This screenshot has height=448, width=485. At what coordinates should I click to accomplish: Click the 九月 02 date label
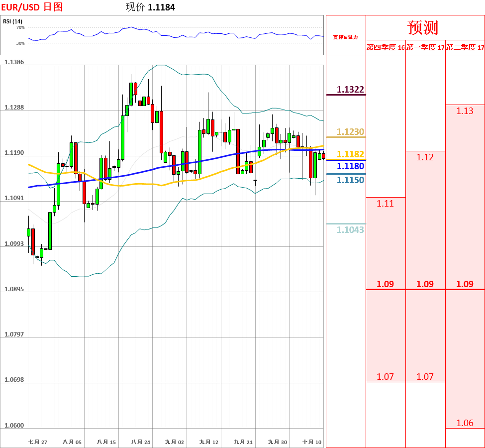(175, 442)
